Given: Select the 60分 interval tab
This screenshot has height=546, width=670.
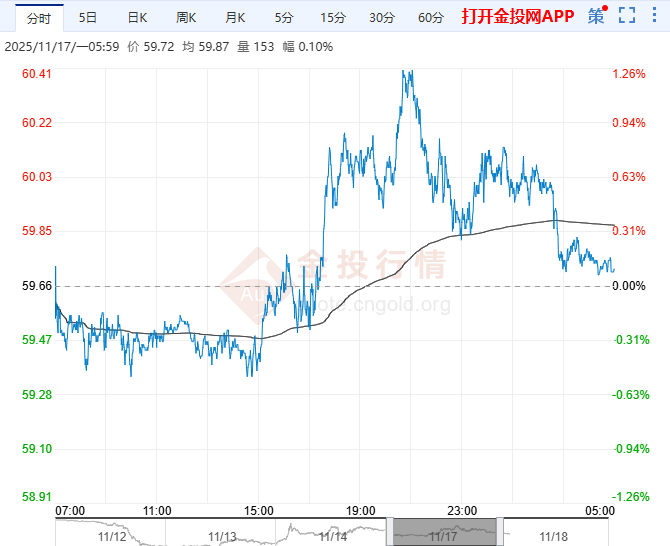Looking at the screenshot, I should tap(431, 18).
